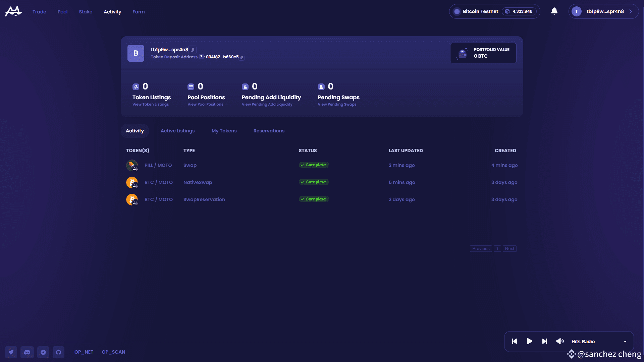Open the Telegram link in footer
Image resolution: width=644 pixels, height=362 pixels.
[x=43, y=352]
